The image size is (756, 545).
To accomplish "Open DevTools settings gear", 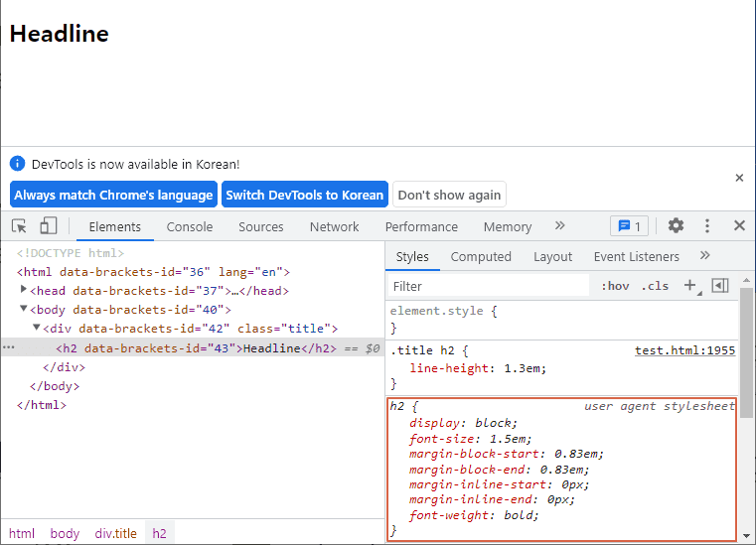I will [676, 225].
